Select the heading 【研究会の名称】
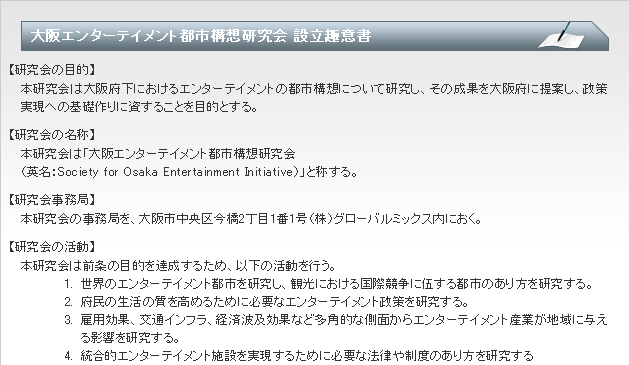The height and width of the screenshot is (365, 629). (51, 135)
